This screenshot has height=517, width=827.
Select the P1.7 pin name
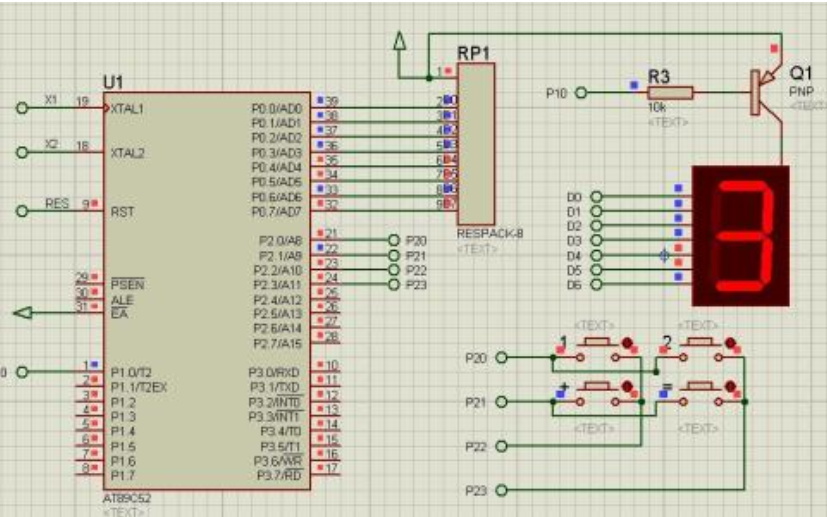pyautogui.click(x=123, y=476)
